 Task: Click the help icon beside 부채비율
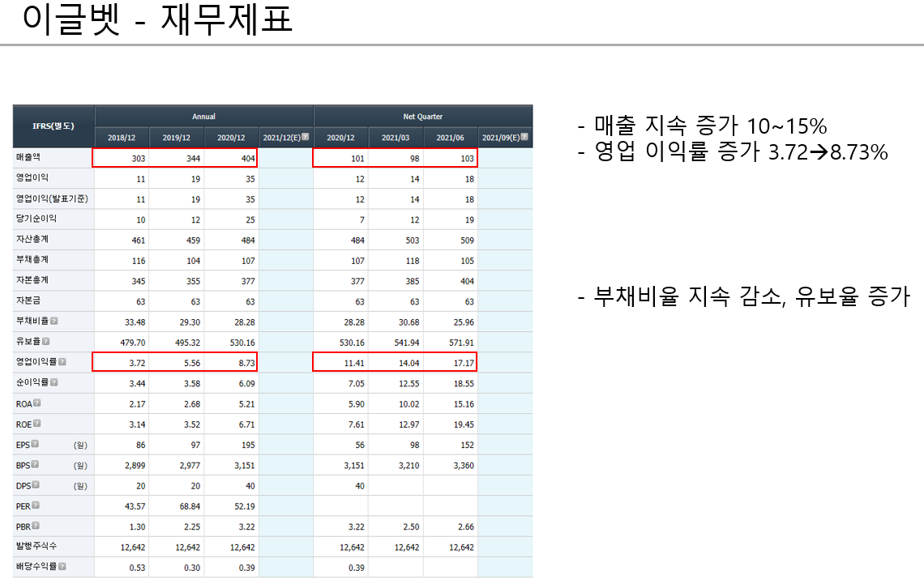(54, 321)
